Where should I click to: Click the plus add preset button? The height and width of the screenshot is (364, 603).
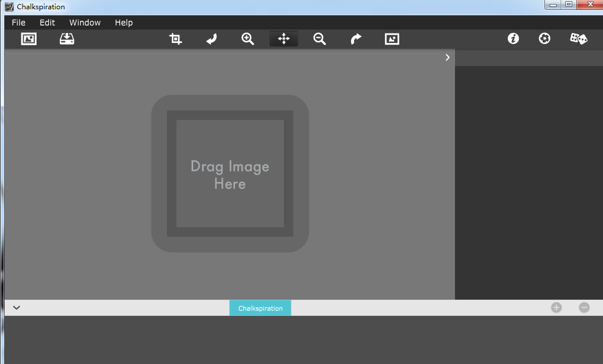click(557, 308)
